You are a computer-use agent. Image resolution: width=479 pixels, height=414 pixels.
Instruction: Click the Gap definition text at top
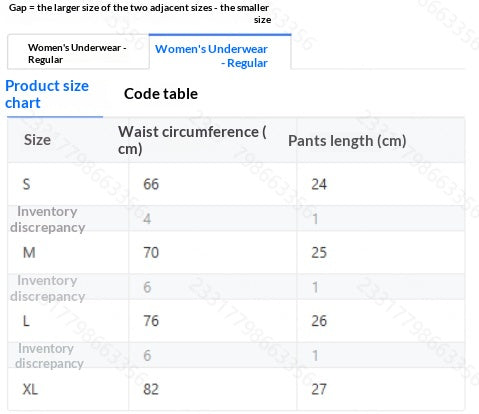pyautogui.click(x=140, y=13)
